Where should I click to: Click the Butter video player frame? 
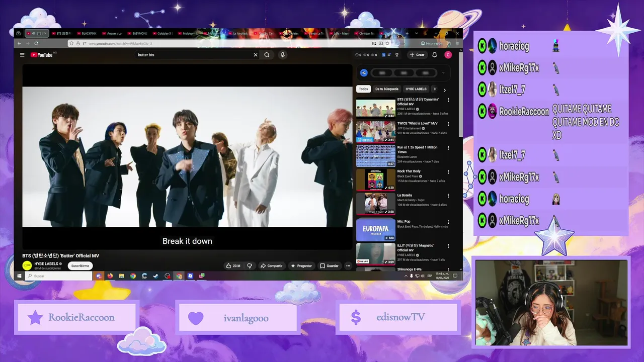click(187, 156)
